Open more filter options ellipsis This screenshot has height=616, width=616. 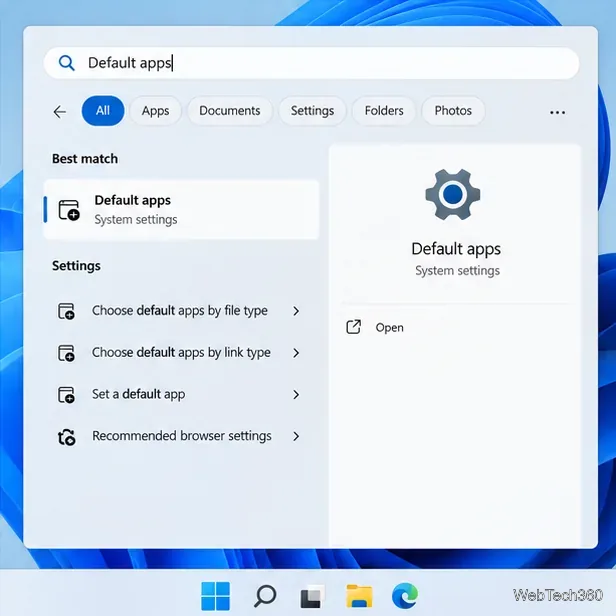coord(557,112)
